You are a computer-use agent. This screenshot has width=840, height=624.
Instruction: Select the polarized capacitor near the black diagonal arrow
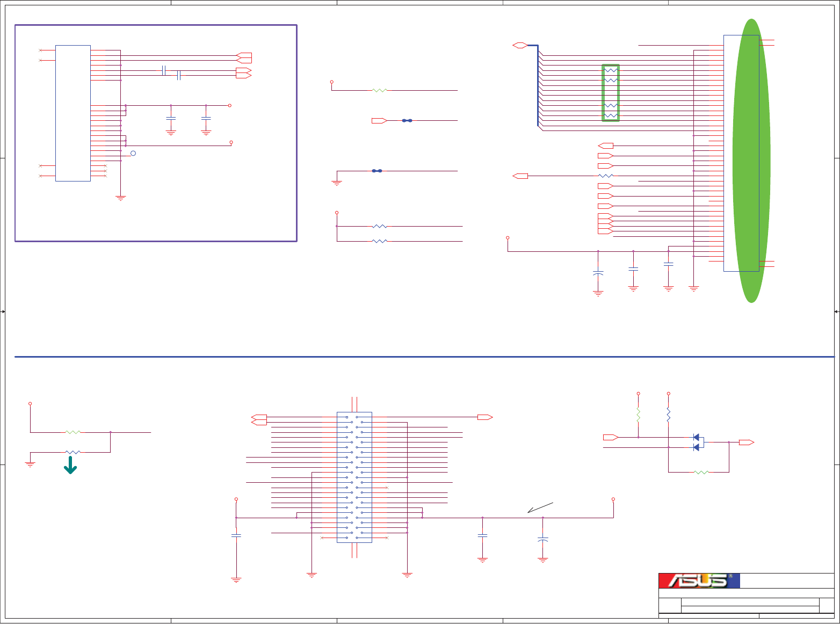click(x=543, y=539)
